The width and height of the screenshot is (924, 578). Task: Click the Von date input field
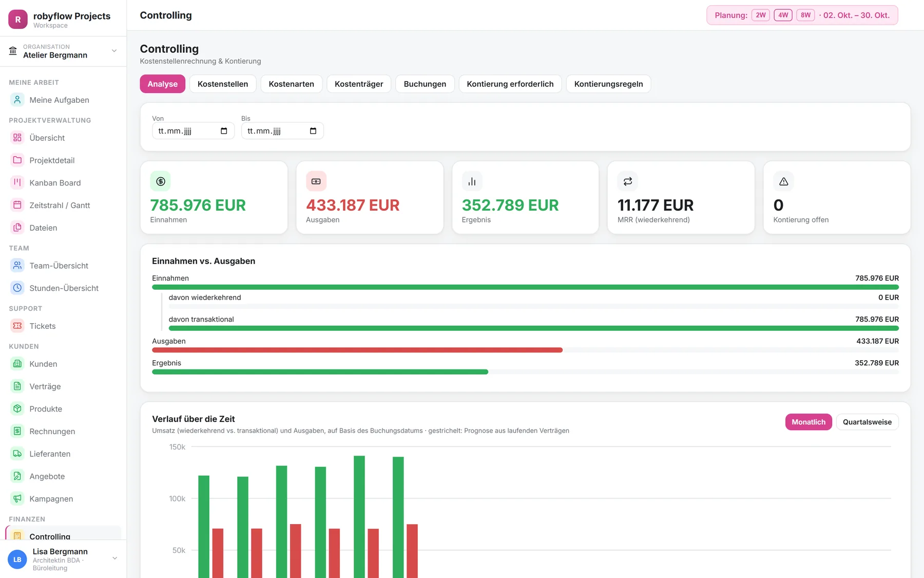(x=193, y=131)
